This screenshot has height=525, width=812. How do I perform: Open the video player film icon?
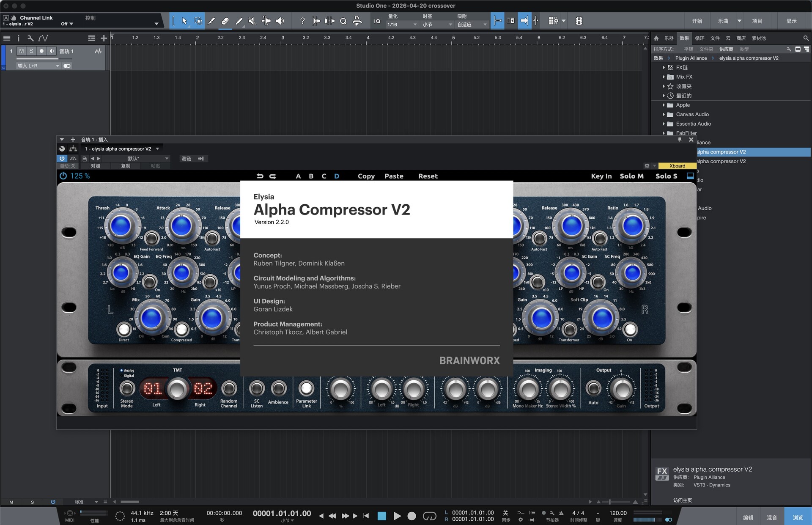coord(579,21)
